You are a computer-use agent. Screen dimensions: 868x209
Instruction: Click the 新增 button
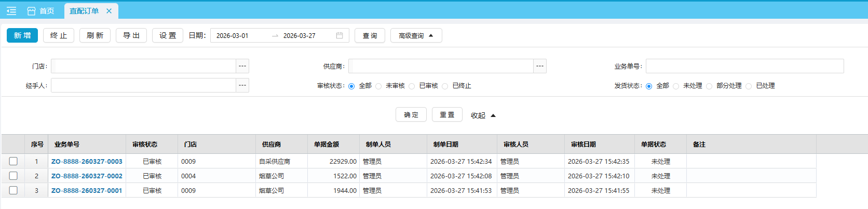pyautogui.click(x=22, y=35)
